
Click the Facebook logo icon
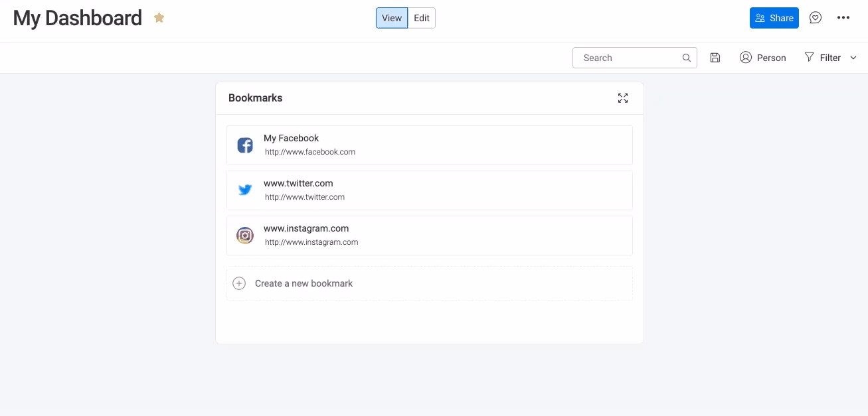tap(245, 145)
